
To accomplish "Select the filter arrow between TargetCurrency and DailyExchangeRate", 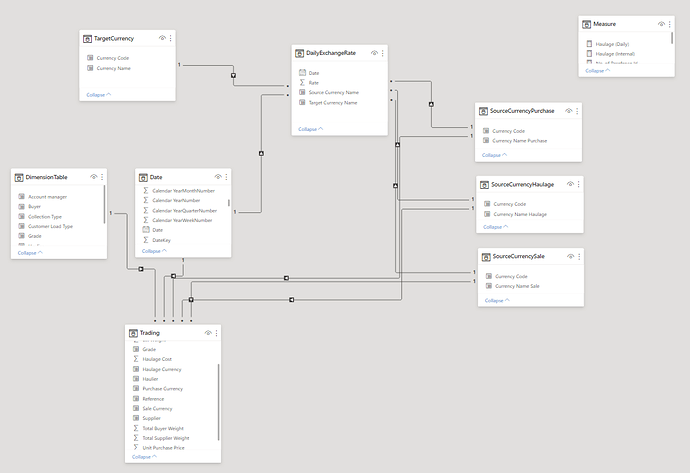I will click(x=233, y=75).
